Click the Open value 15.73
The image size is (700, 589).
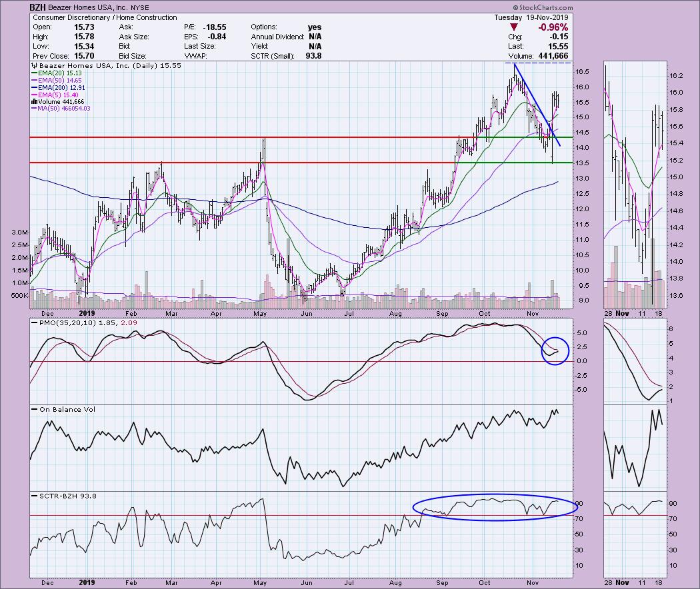(x=84, y=27)
